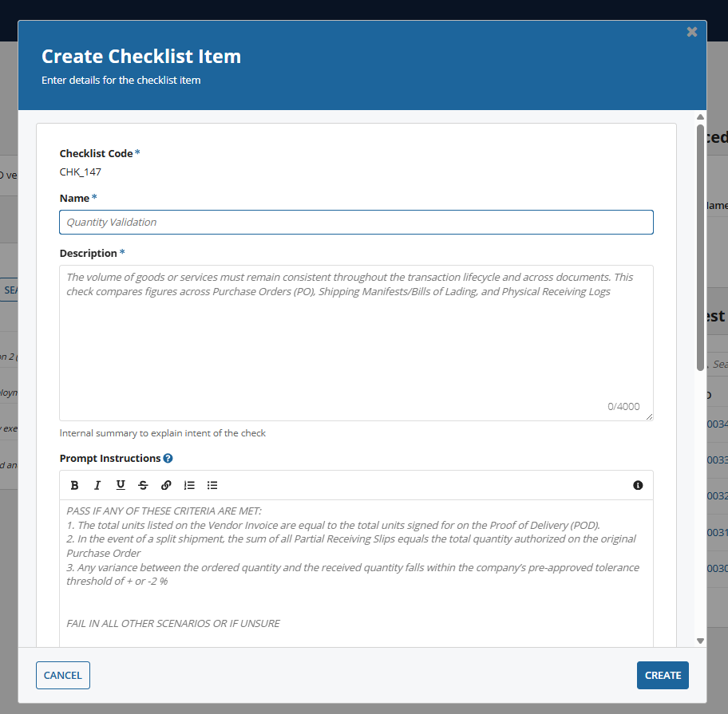Focus the Name input field
Image resolution: width=728 pixels, height=714 pixels.
pos(356,222)
